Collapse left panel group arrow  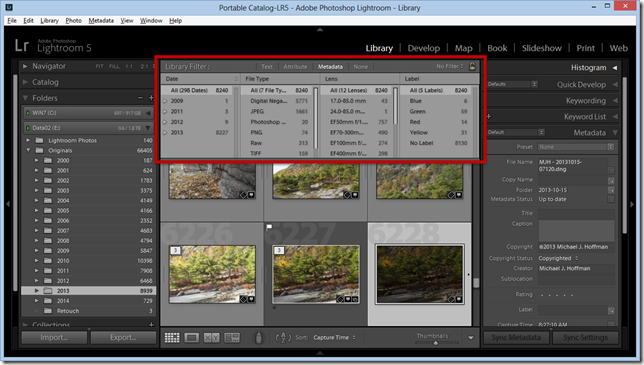pos(8,204)
